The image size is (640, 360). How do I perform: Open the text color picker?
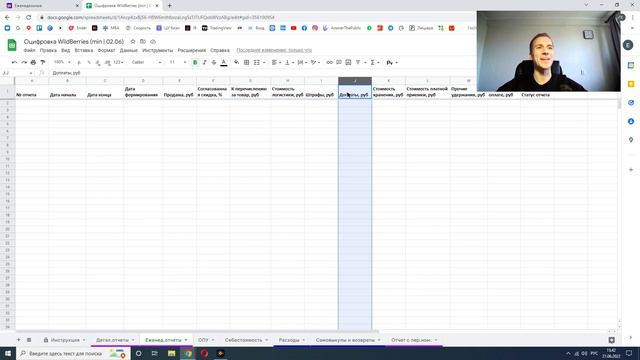pos(224,62)
